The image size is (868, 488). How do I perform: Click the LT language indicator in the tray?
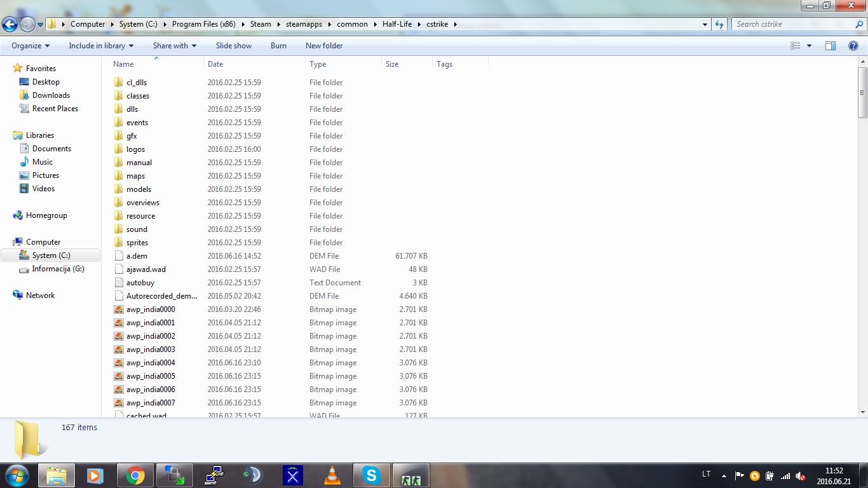pos(707,474)
